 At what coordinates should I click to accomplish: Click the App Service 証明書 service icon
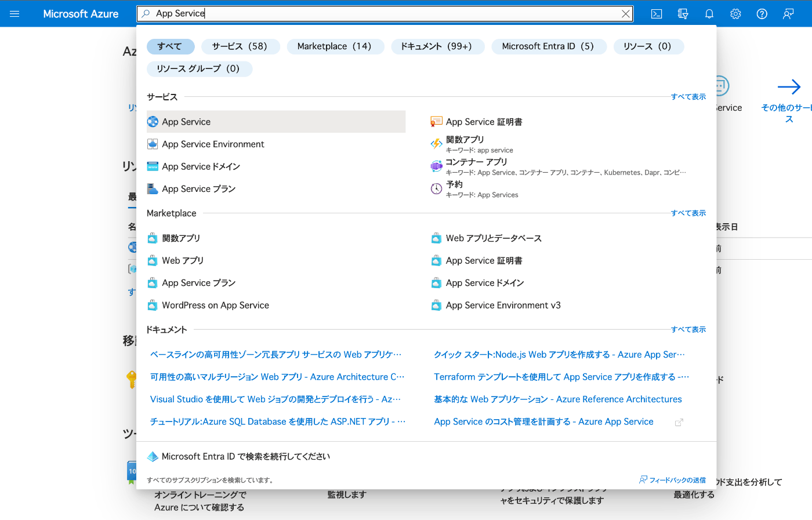[x=436, y=122]
